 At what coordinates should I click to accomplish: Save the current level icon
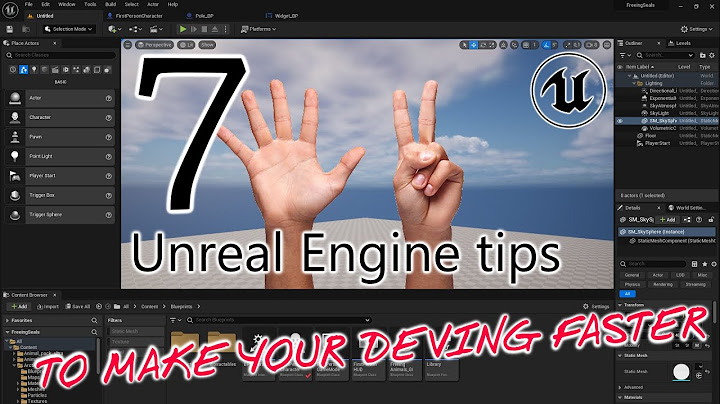click(x=10, y=29)
